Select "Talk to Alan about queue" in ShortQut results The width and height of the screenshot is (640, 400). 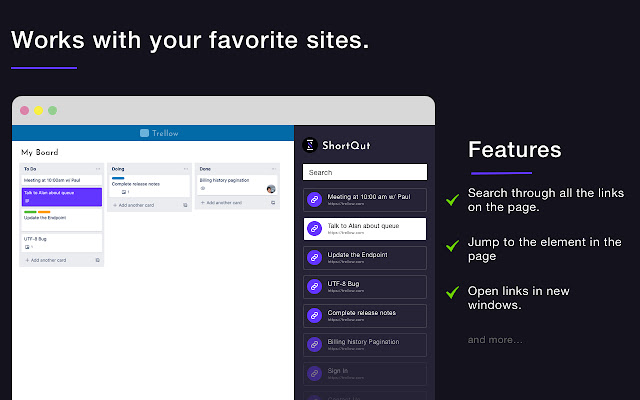click(365, 228)
